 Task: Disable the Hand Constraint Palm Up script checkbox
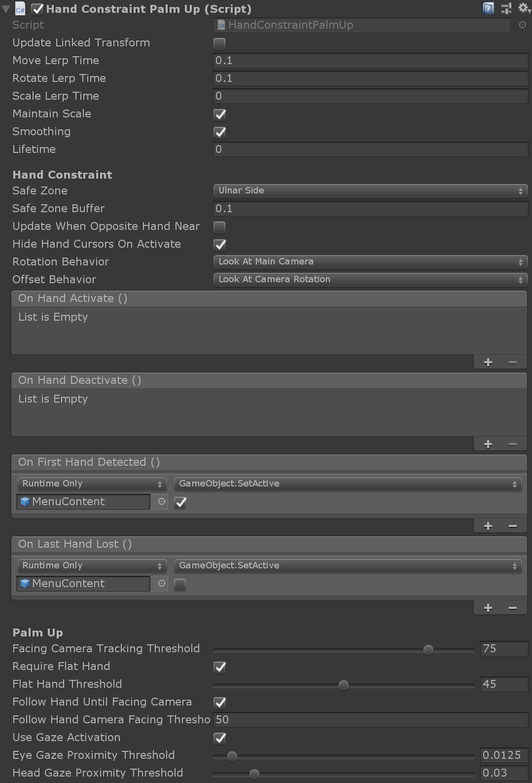coord(37,9)
